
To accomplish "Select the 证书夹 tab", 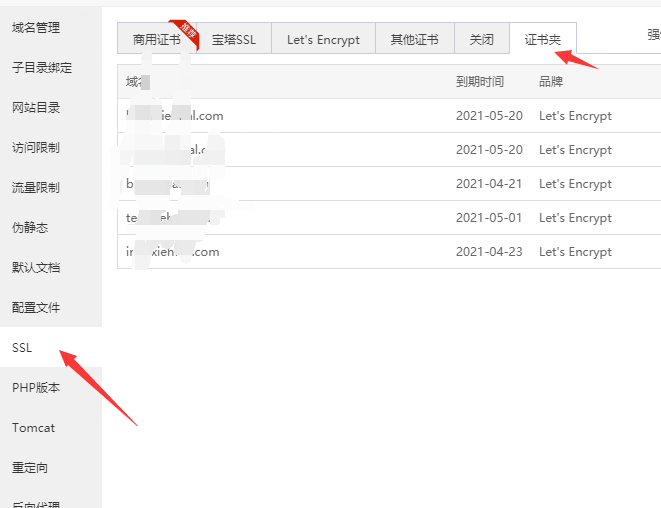I will [x=543, y=40].
